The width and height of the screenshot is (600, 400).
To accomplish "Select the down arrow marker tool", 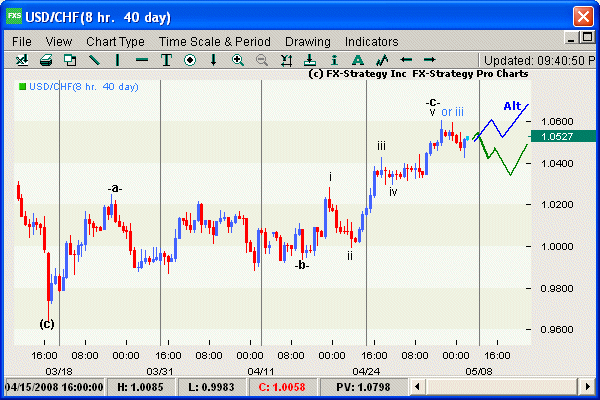I will (x=214, y=60).
